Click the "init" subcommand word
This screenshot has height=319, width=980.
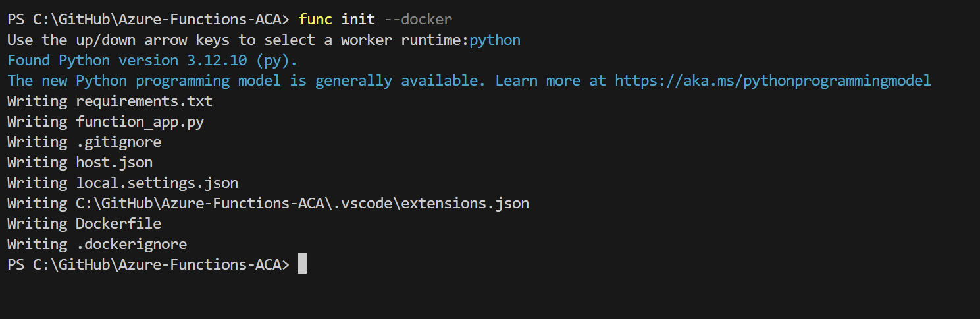358,20
